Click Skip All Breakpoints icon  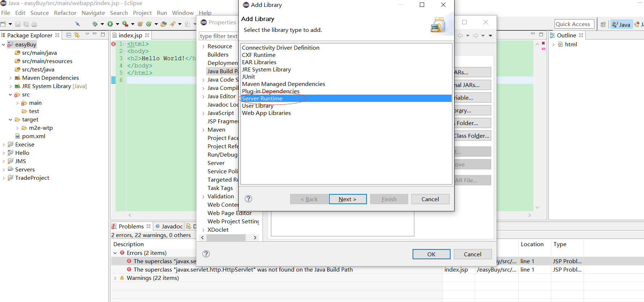click(78, 24)
